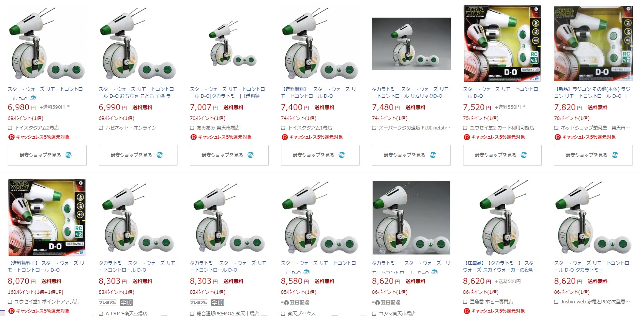Click the shop icon beside ユウセイ堂2 カード利用可能店
Image resolution: width=644 pixels, height=316 pixels.
point(465,128)
